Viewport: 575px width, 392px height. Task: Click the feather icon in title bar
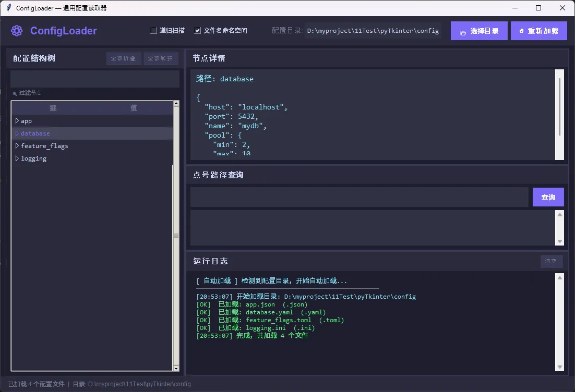tap(8, 8)
